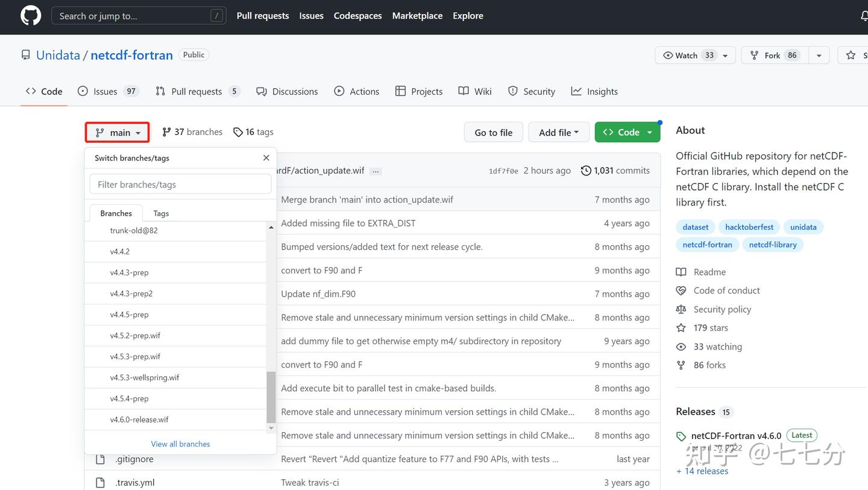
Task: Click Pull requests in top navigation
Action: 263,16
